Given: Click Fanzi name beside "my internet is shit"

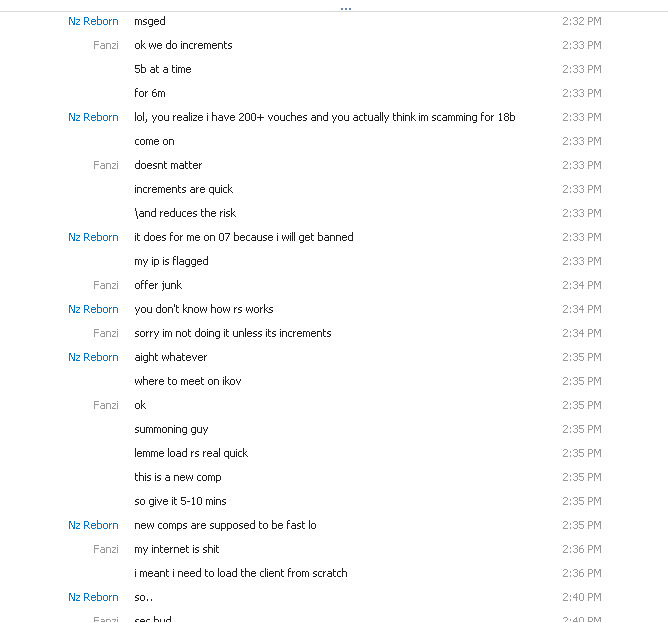Looking at the screenshot, I should click(106, 549).
